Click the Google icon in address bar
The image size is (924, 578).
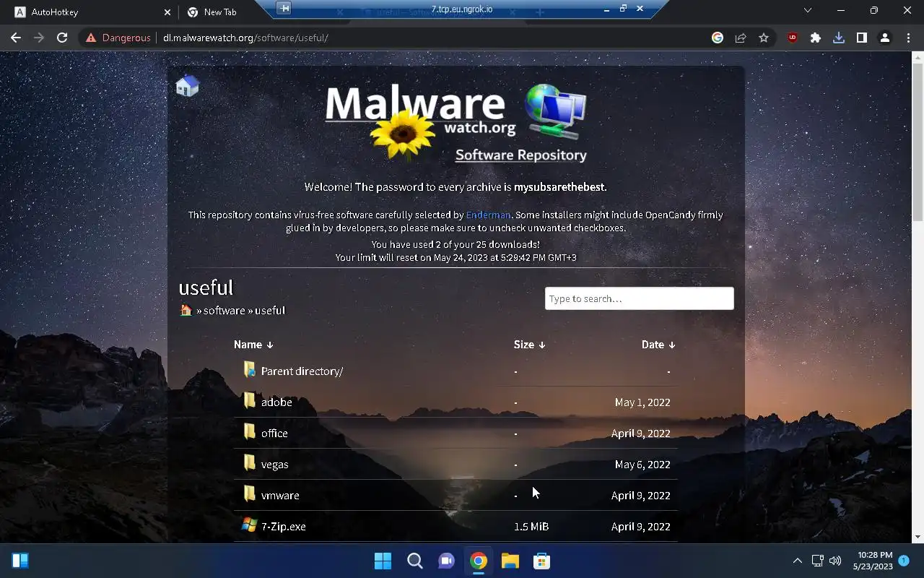[x=718, y=38]
